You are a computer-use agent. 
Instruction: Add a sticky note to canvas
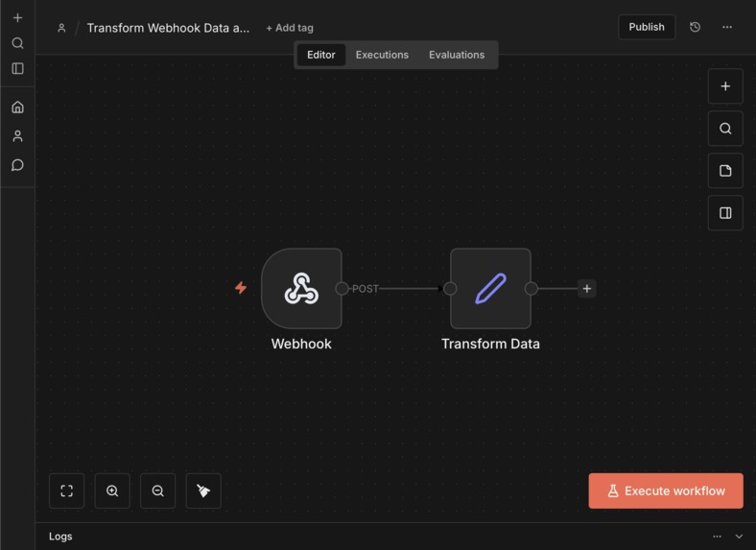click(725, 170)
